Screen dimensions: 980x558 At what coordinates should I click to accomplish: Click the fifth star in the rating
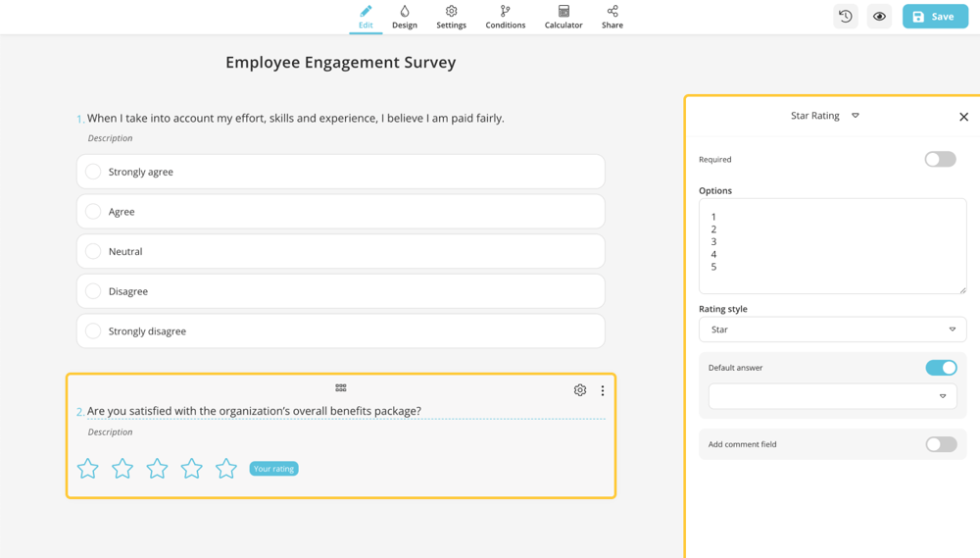226,469
